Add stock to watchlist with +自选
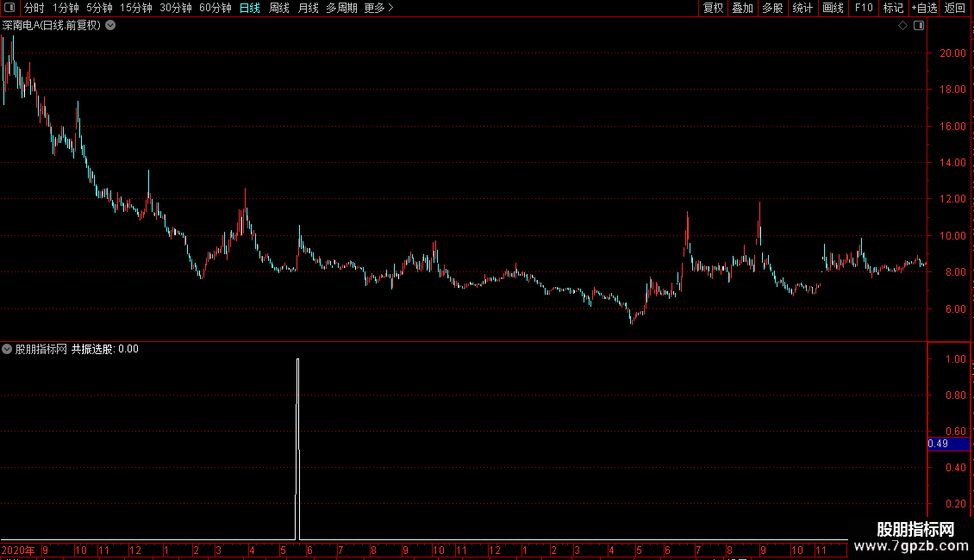Image resolution: width=974 pixels, height=560 pixels. pyautogui.click(x=924, y=8)
